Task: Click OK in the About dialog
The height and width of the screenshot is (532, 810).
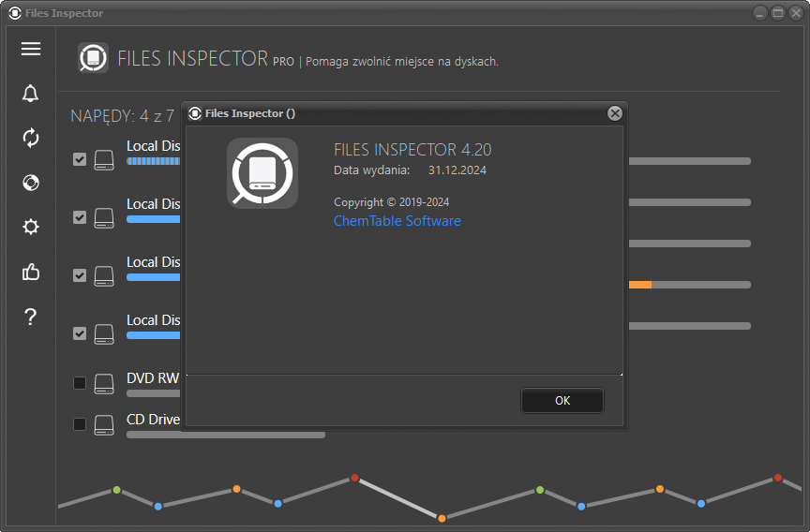Action: 562,401
